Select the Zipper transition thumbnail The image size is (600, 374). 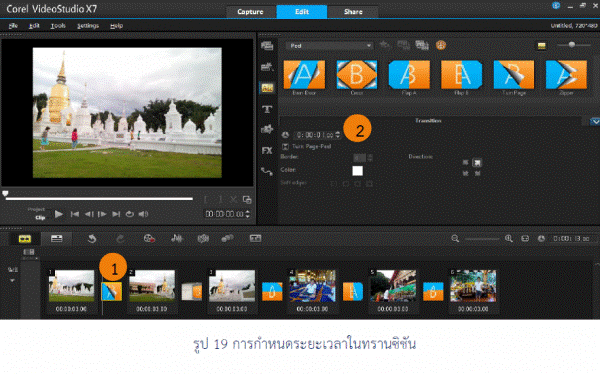566,75
